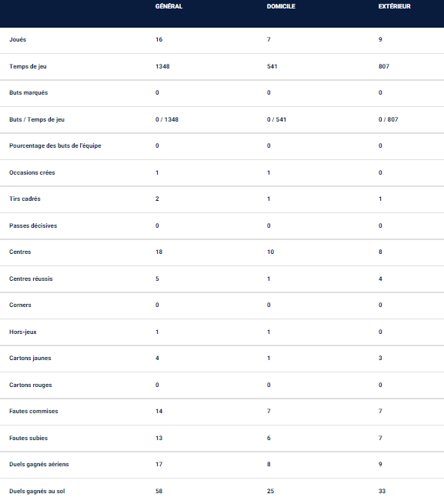Click the Cartons jaunes row label

30,358
